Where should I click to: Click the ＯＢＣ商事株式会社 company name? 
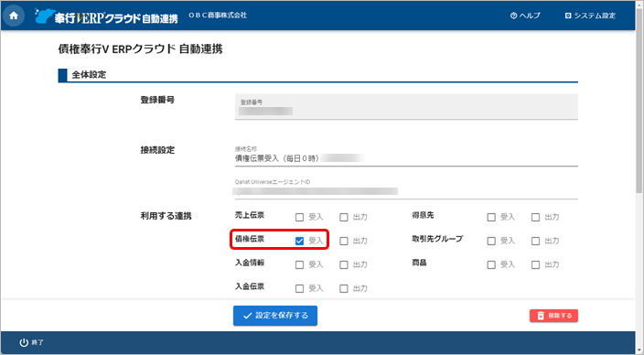tap(218, 16)
